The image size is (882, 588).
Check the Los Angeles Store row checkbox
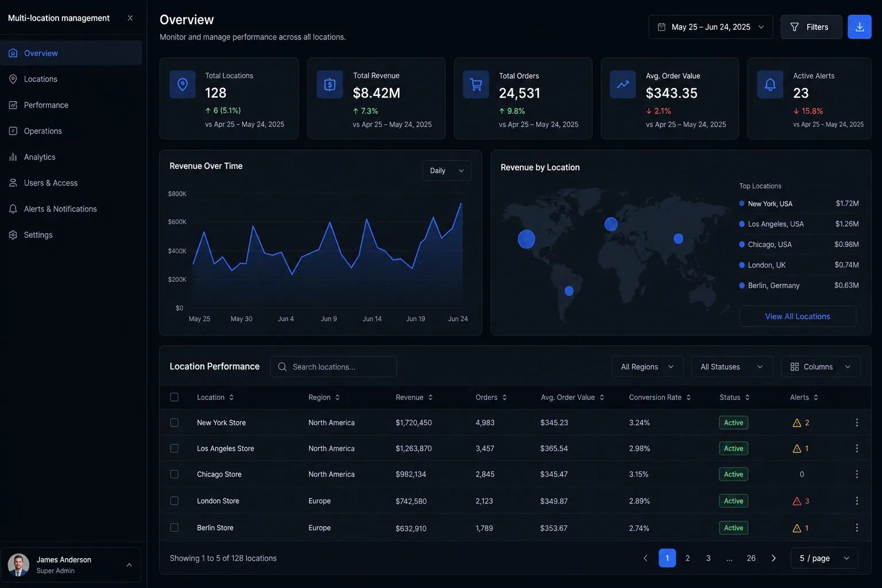[x=175, y=448]
